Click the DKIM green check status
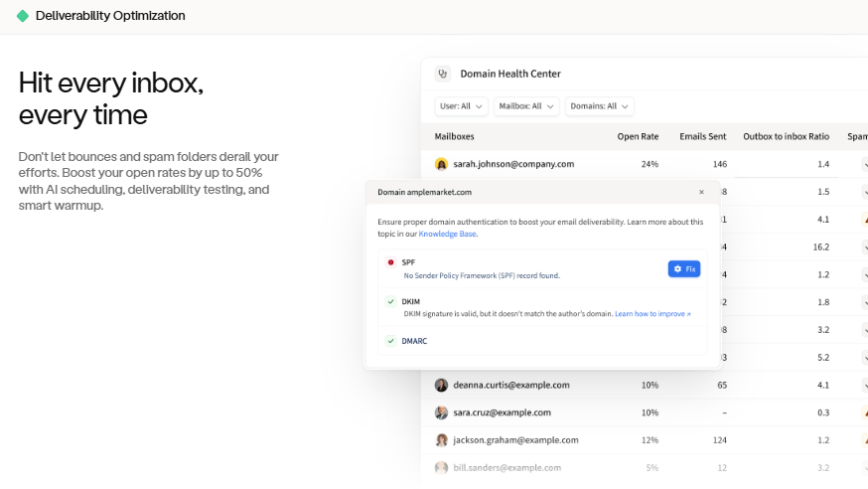The width and height of the screenshot is (868, 489). [391, 301]
